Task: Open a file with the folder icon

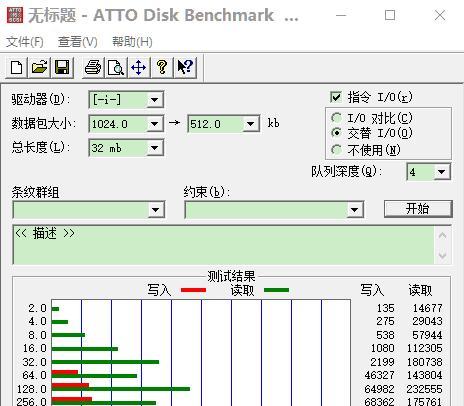Action: 39,67
